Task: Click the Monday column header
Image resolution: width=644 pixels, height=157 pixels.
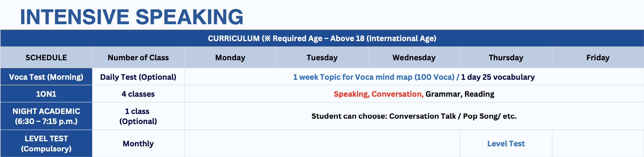Action: [230, 57]
